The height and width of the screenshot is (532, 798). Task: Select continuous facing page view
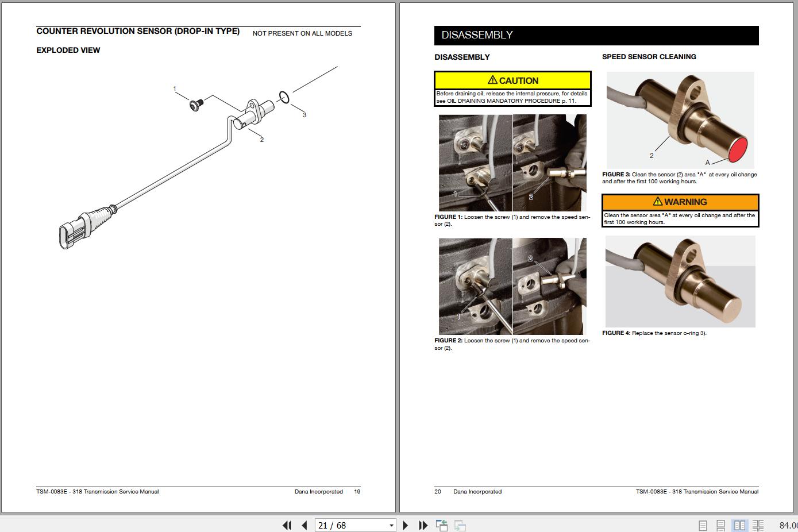[x=758, y=525]
